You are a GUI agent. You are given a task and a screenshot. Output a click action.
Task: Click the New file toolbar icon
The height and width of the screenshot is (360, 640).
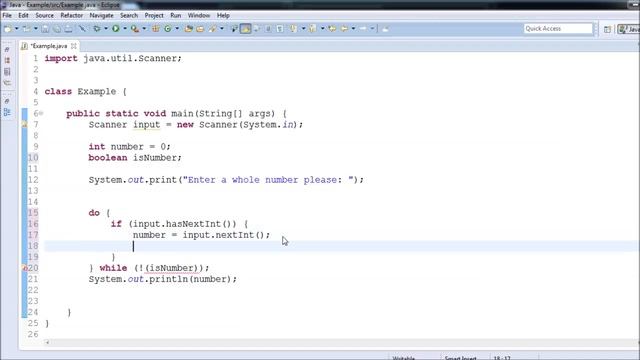click(7, 29)
